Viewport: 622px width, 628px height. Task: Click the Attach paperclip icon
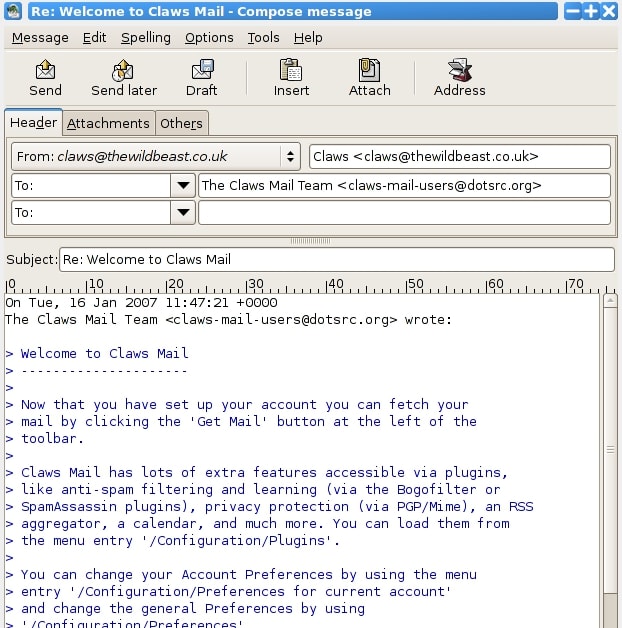click(369, 70)
